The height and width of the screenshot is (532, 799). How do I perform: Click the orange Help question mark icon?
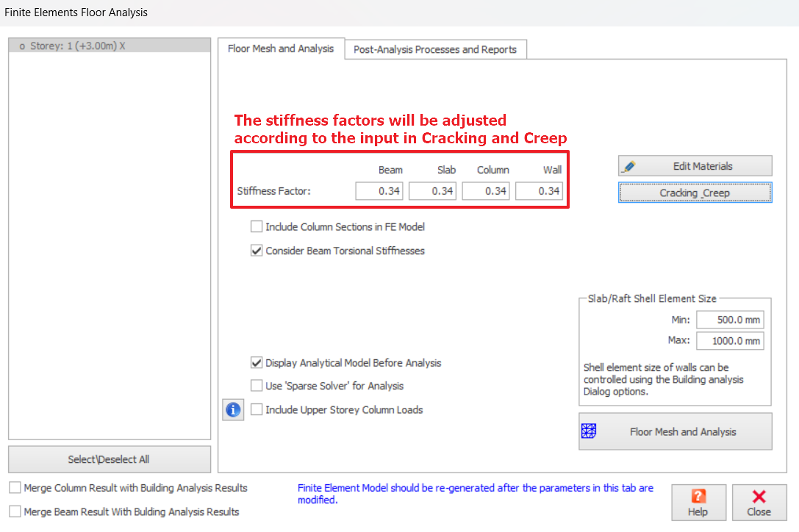point(698,497)
